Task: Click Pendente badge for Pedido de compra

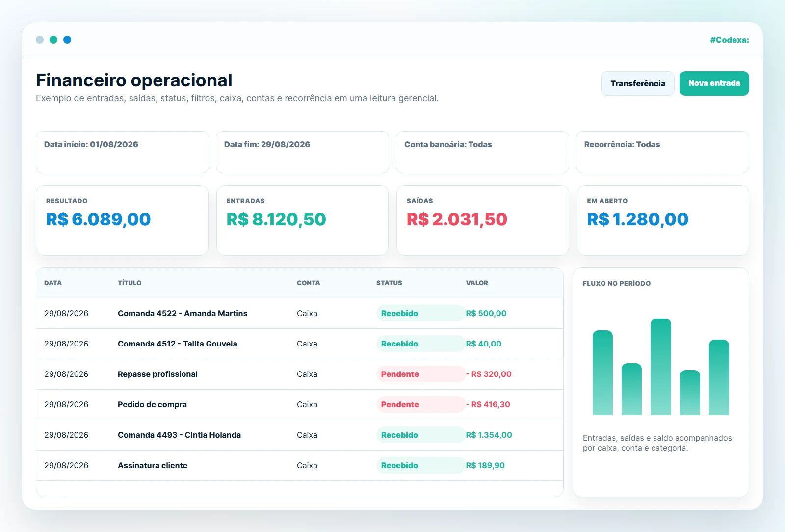Action: pos(420,405)
